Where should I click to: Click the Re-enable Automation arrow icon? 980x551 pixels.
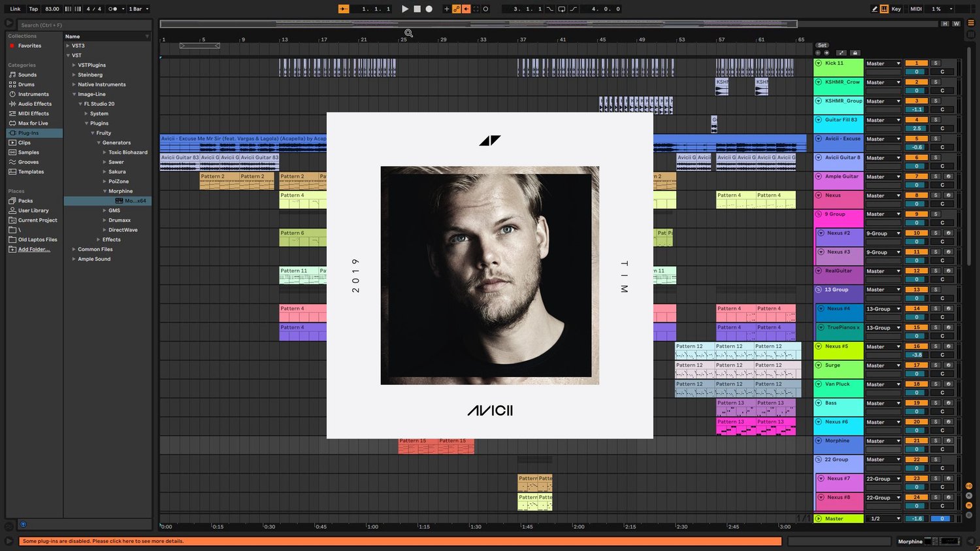(466, 9)
